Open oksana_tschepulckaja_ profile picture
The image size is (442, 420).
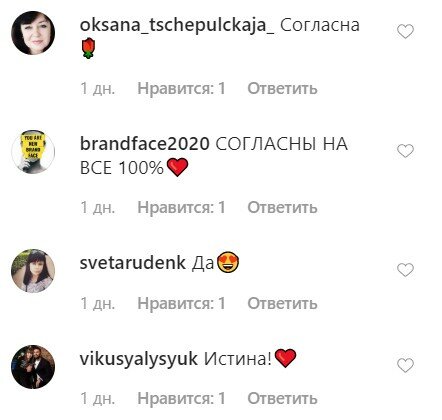coord(33,33)
